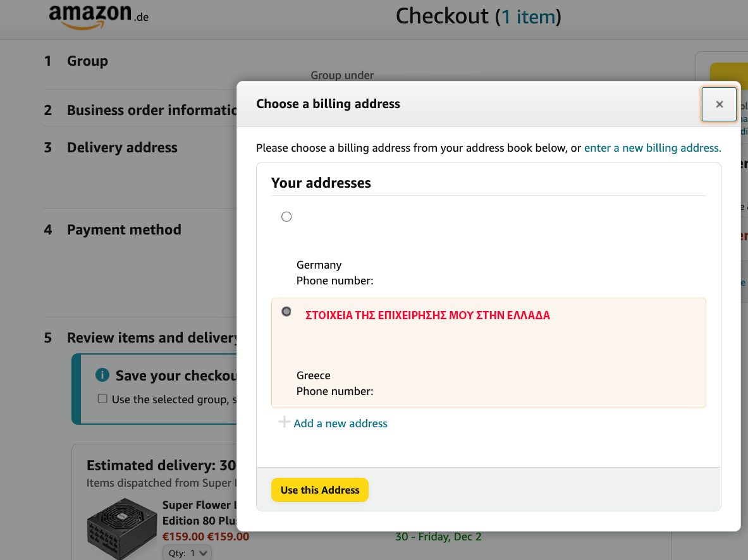Click the Amazon.de logo
Viewport: 748px width, 560px height.
(x=99, y=16)
